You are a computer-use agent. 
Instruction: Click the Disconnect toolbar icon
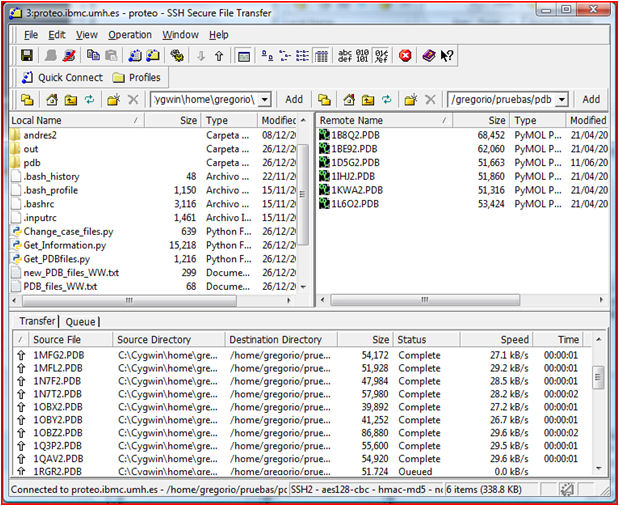[x=69, y=56]
